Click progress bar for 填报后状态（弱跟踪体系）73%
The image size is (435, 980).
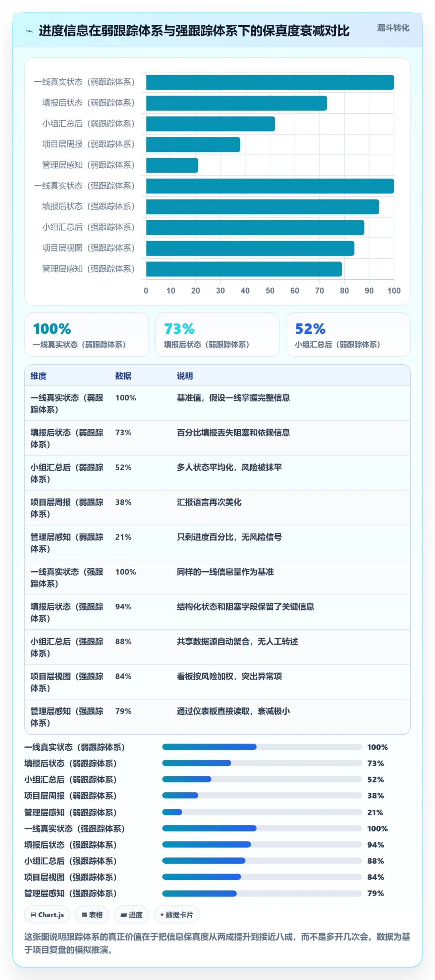(262, 763)
